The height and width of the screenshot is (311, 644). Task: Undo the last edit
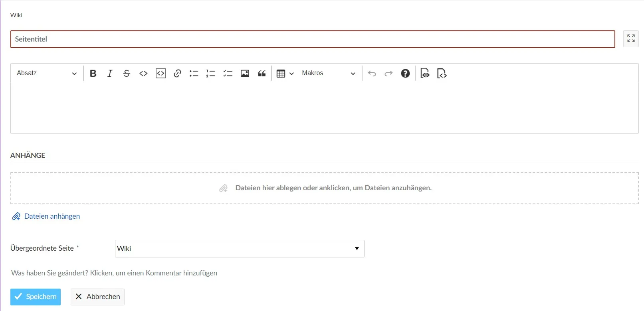[x=372, y=73]
